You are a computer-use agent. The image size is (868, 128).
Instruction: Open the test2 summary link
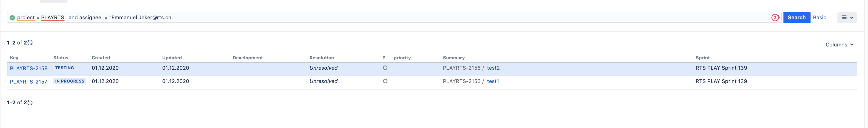493,68
